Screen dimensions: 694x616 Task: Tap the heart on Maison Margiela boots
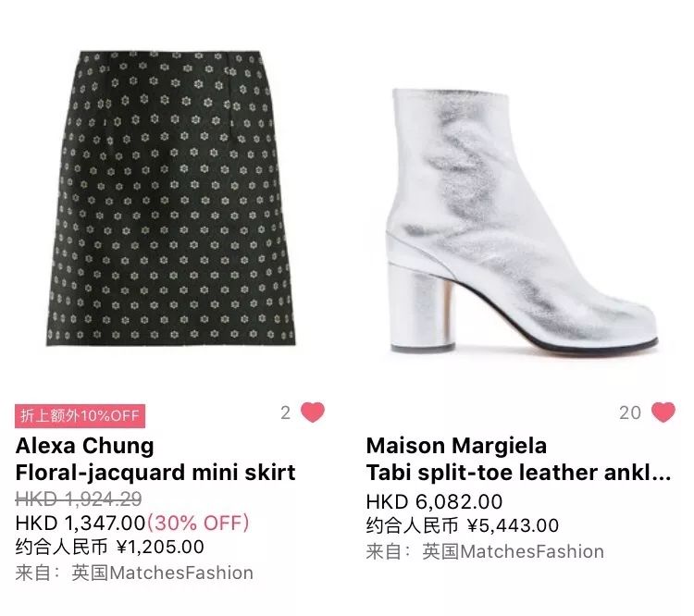(663, 413)
